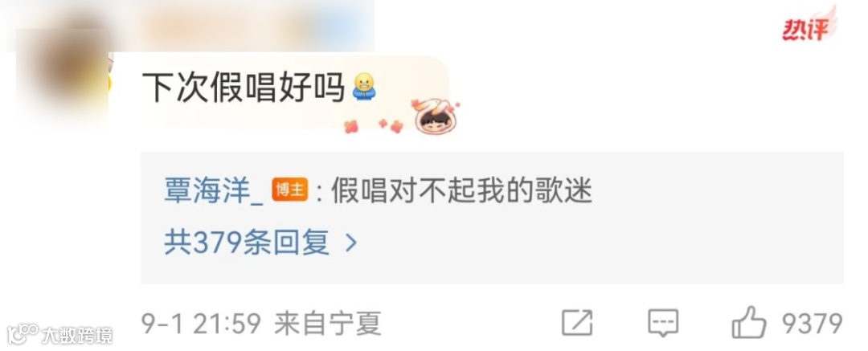Tap the bunny-ear sticker on comment bubble
The width and height of the screenshot is (868, 351).
(x=435, y=116)
